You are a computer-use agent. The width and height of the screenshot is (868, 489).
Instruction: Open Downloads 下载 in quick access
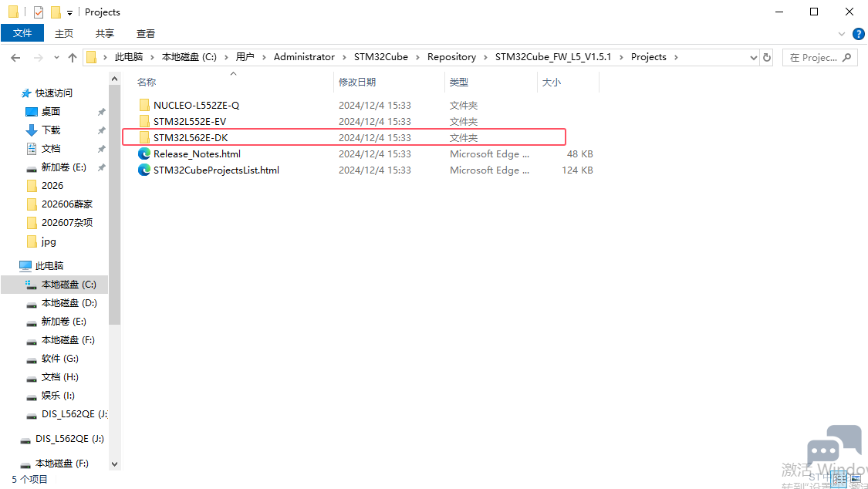click(51, 130)
